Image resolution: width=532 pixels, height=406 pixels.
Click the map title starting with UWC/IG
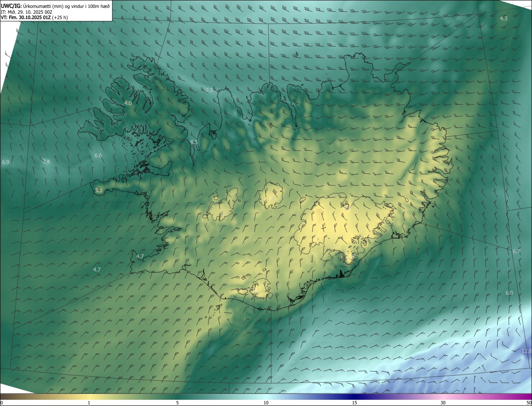click(55, 6)
